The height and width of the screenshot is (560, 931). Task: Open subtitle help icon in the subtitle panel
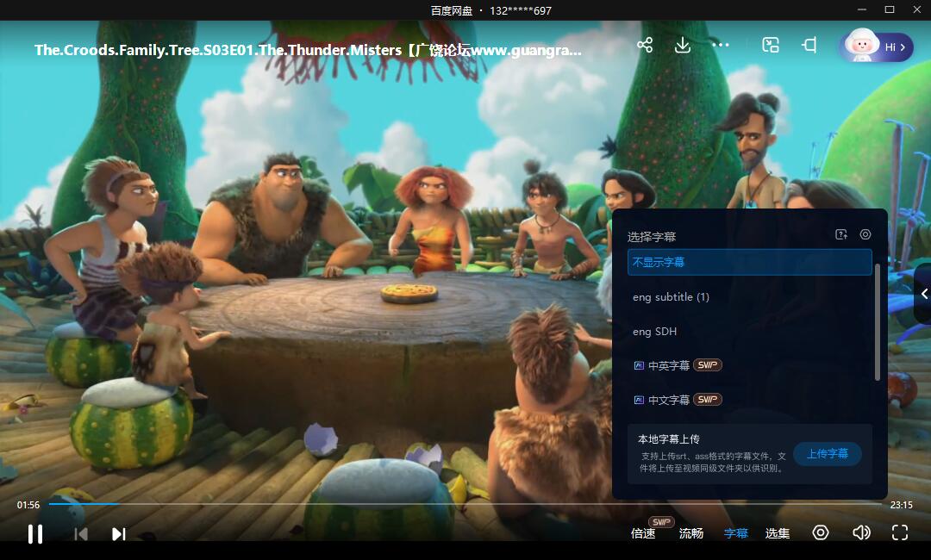tap(841, 235)
